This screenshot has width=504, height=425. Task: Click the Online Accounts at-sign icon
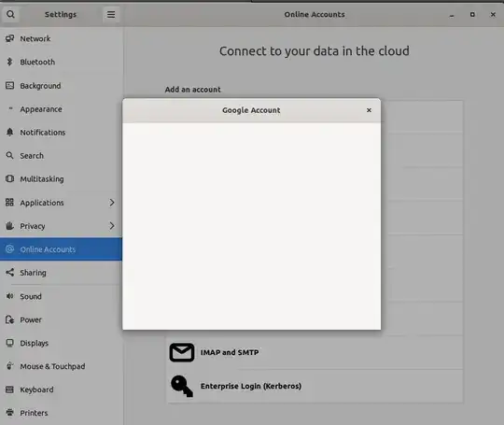(9, 249)
